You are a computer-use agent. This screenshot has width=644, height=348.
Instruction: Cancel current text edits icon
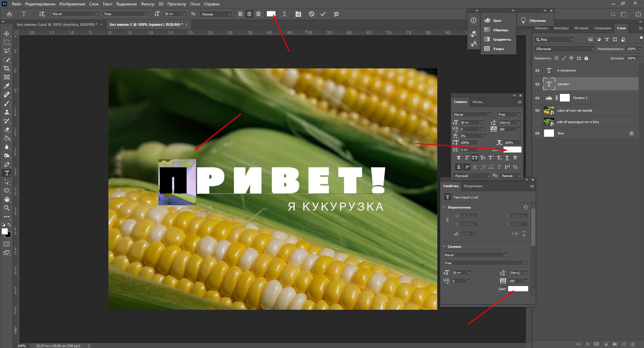(x=311, y=14)
